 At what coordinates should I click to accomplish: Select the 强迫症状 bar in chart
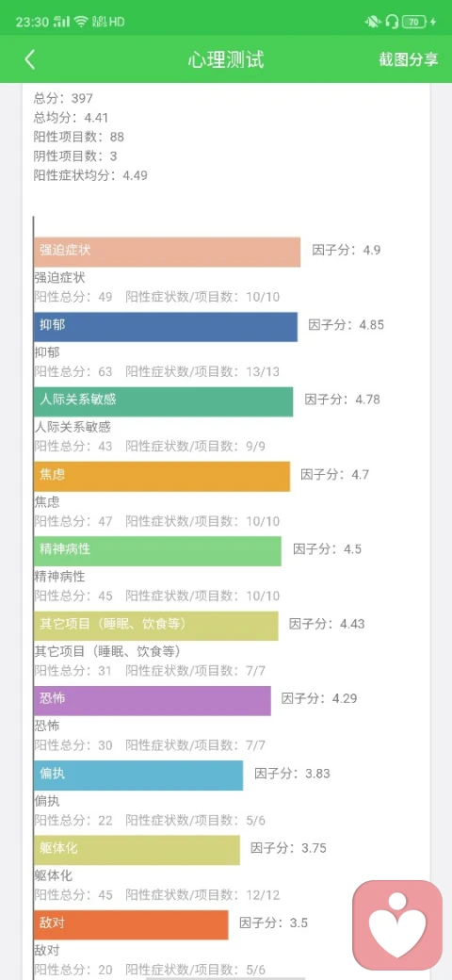coord(168,252)
